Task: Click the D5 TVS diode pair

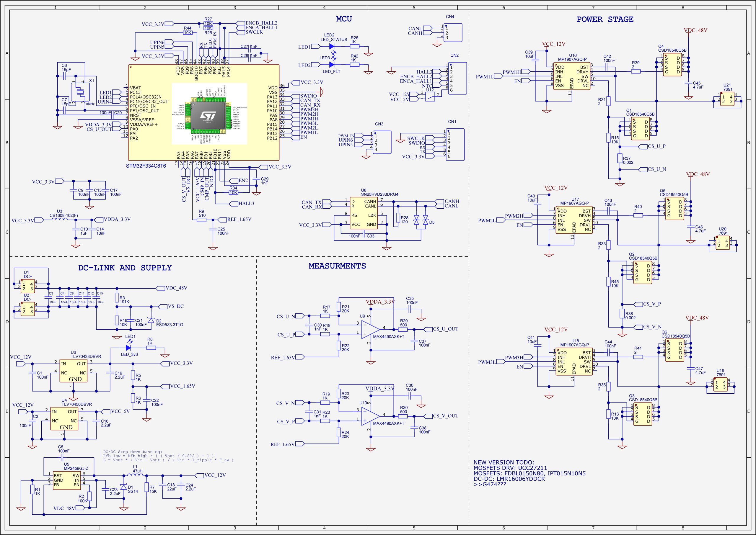Action: coord(421,220)
